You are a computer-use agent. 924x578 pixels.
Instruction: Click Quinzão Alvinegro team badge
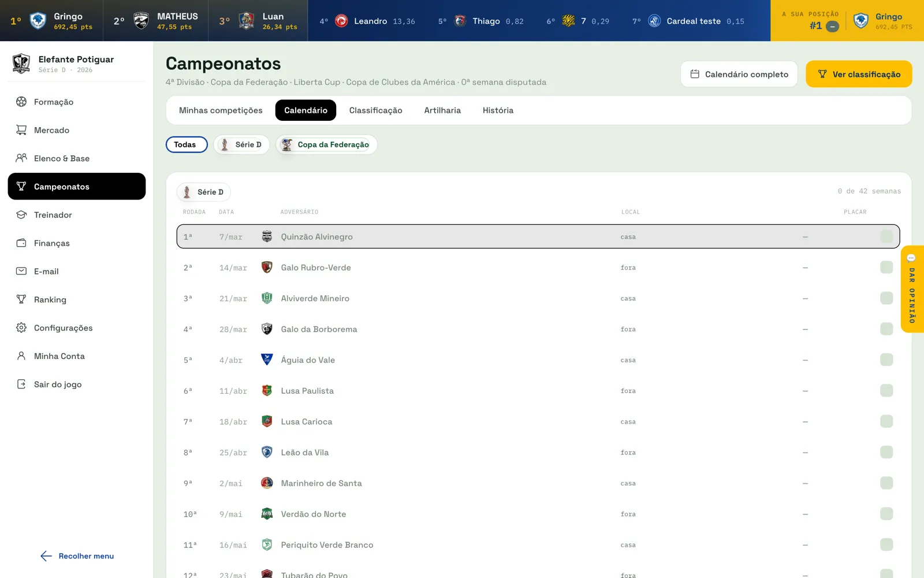[267, 236]
